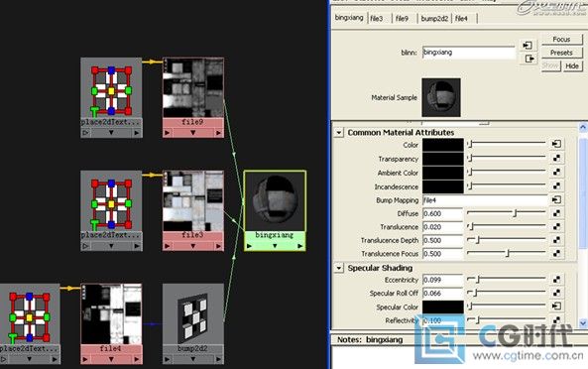Click the Specular Roll Off 0.066 field
This screenshot has width=588, height=369.
click(443, 294)
